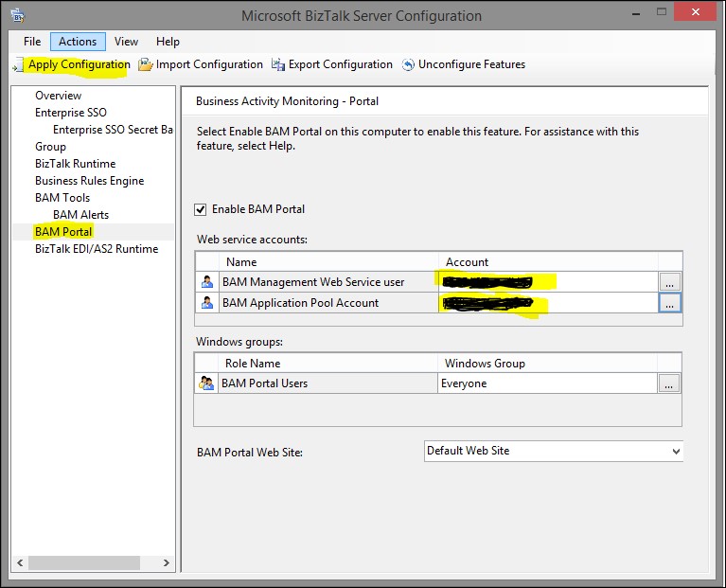Click the BAM Portal Users role cell
Image resolution: width=726 pixels, height=588 pixels.
click(328, 383)
